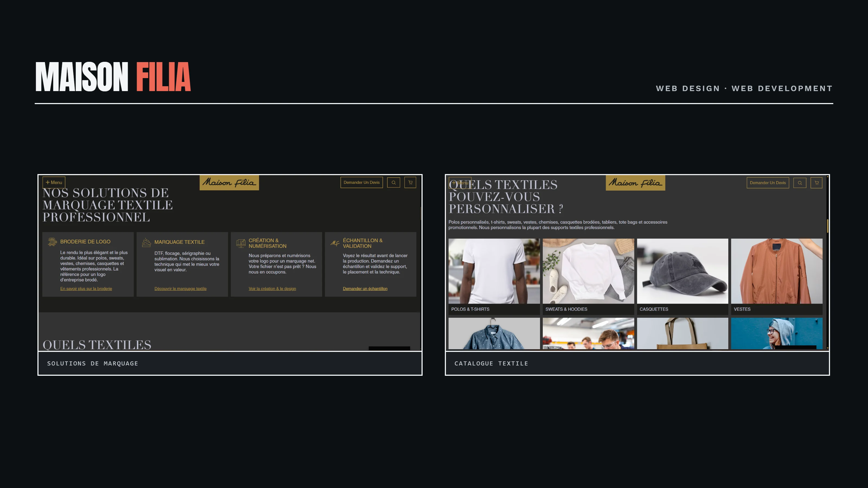Click the 'SWEATS & HOODIES' label

pyautogui.click(x=566, y=309)
